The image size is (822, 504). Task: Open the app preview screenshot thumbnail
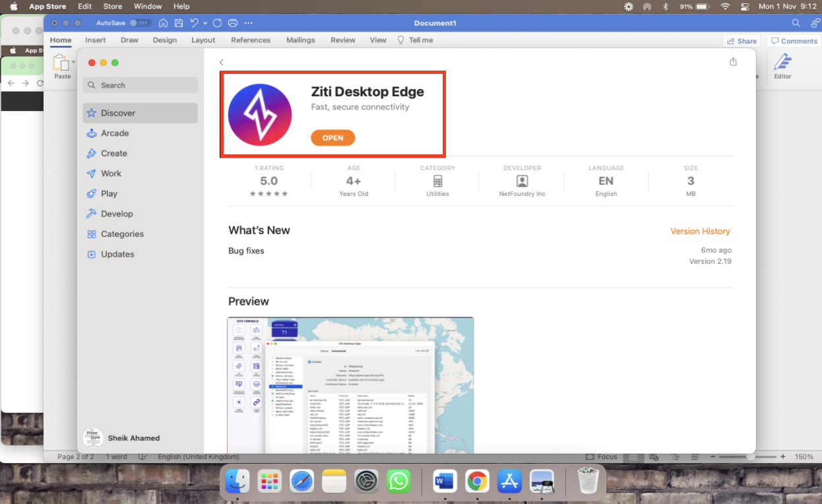350,385
